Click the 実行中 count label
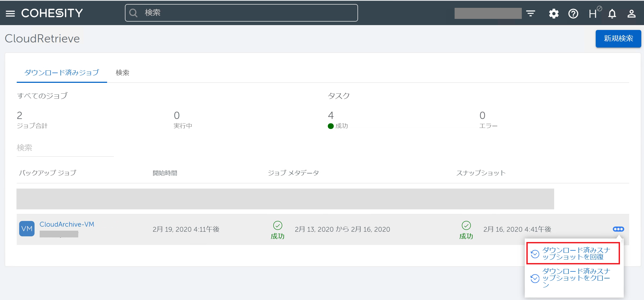The image size is (644, 300). (183, 126)
